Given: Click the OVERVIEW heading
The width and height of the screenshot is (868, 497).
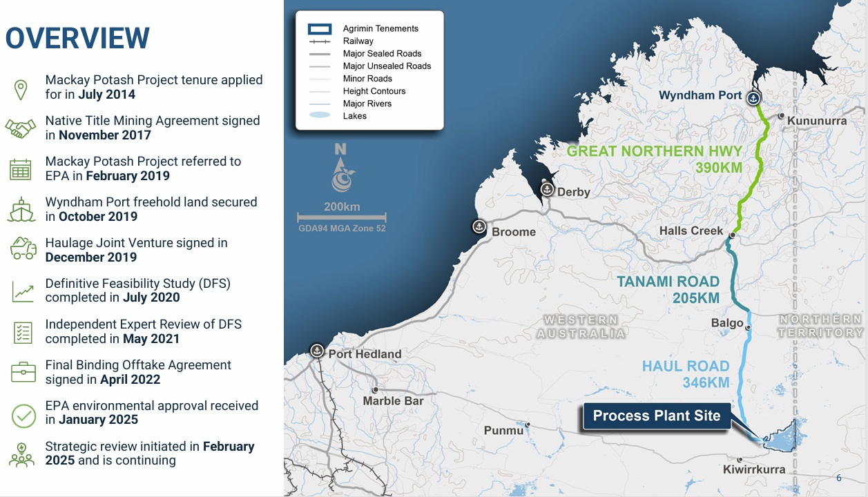Looking at the screenshot, I should (x=77, y=38).
